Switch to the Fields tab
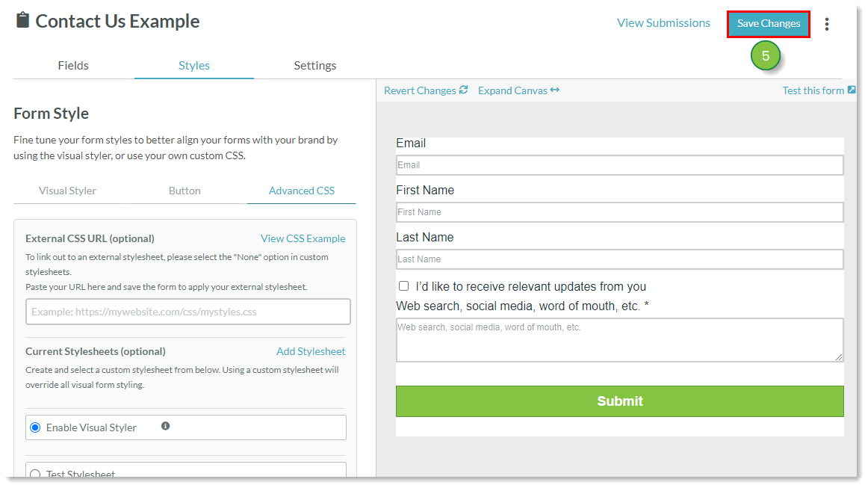The width and height of the screenshot is (868, 488). pyautogui.click(x=73, y=65)
